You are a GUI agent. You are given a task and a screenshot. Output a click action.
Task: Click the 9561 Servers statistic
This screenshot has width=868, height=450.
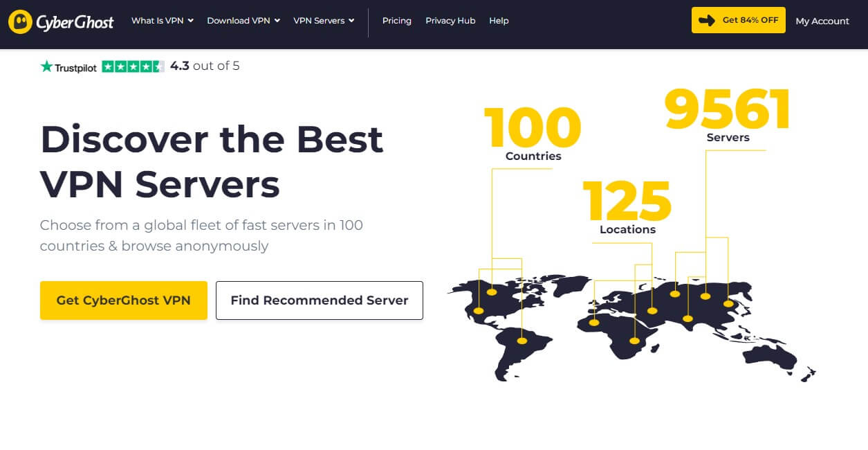[728, 115]
